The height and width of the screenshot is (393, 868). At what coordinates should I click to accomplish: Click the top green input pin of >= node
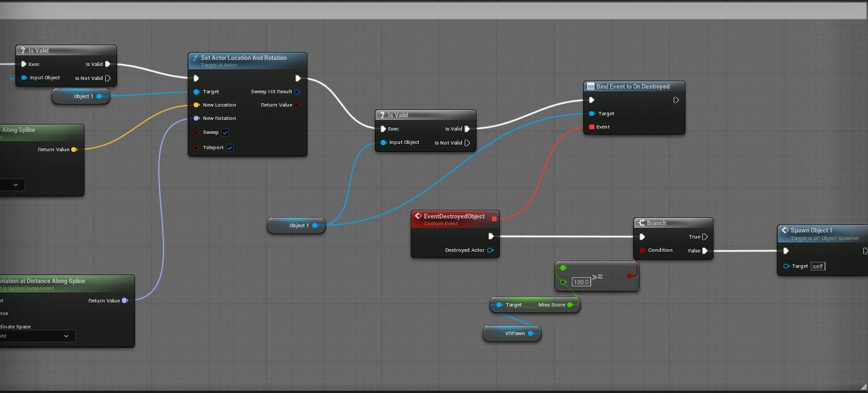563,268
